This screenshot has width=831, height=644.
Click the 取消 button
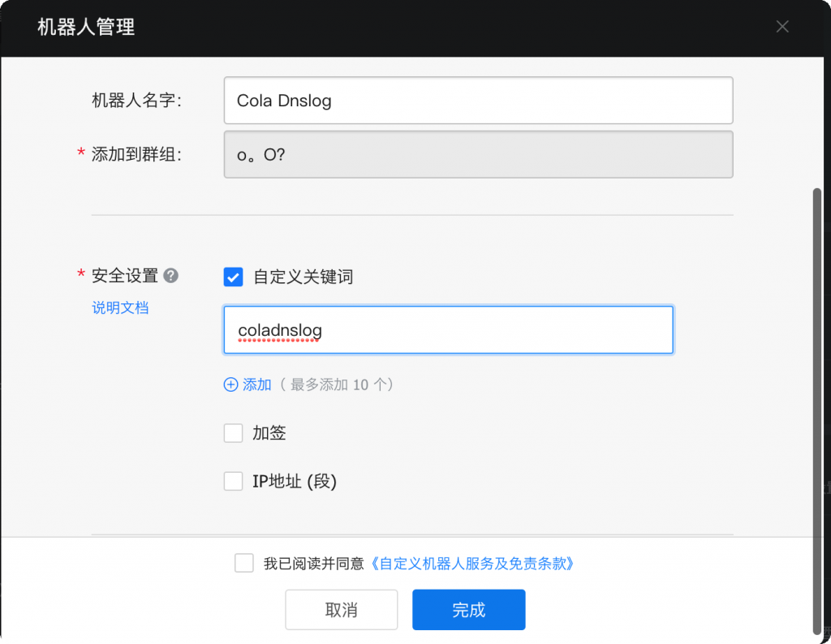click(x=342, y=610)
